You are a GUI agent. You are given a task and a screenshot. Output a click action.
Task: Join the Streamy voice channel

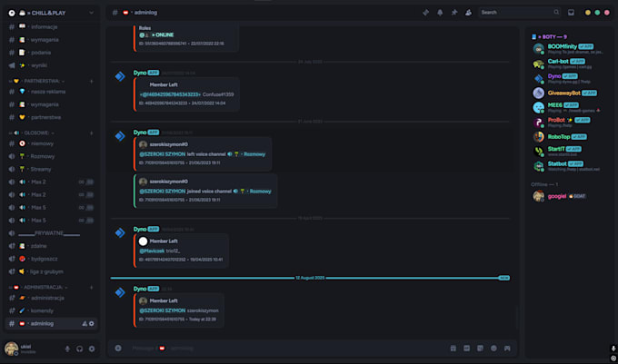[x=51, y=169]
